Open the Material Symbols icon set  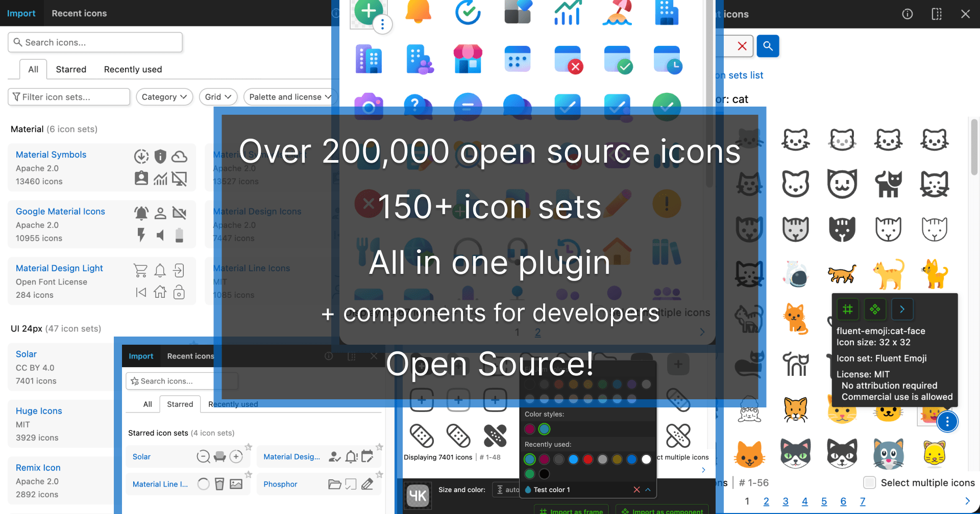click(x=51, y=155)
